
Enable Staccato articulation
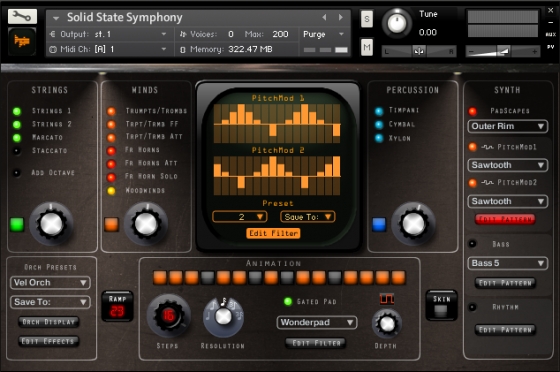pyautogui.click(x=17, y=151)
